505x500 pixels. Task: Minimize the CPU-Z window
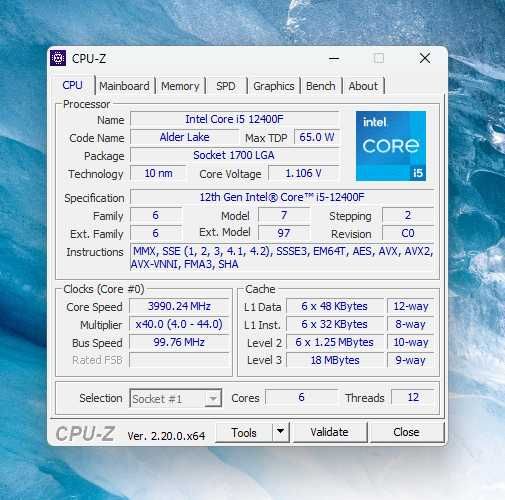point(334,59)
